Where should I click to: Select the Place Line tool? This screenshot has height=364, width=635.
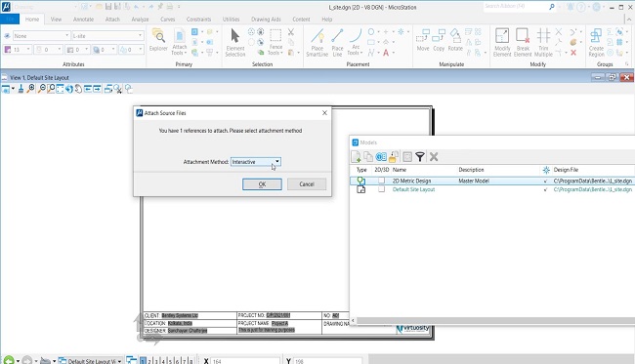point(337,42)
